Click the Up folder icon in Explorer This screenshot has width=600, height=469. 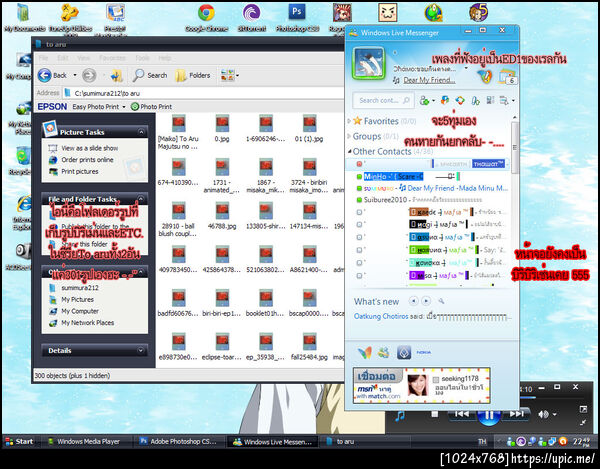click(x=116, y=76)
